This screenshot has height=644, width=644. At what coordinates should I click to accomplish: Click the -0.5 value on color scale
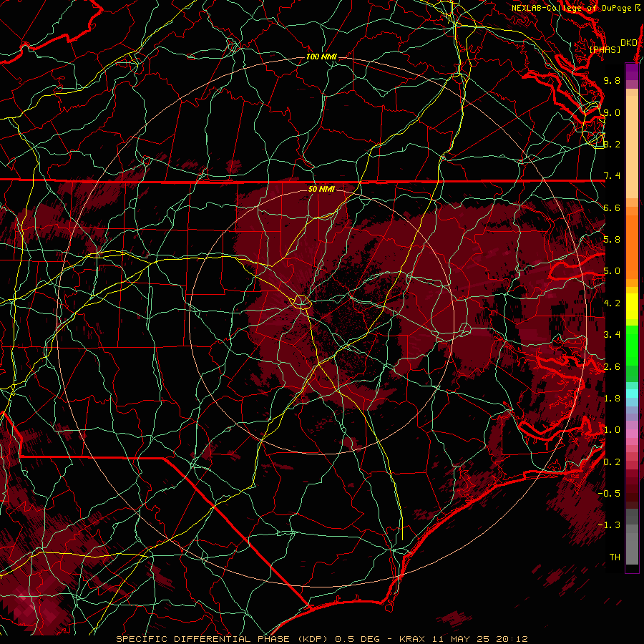(x=609, y=494)
